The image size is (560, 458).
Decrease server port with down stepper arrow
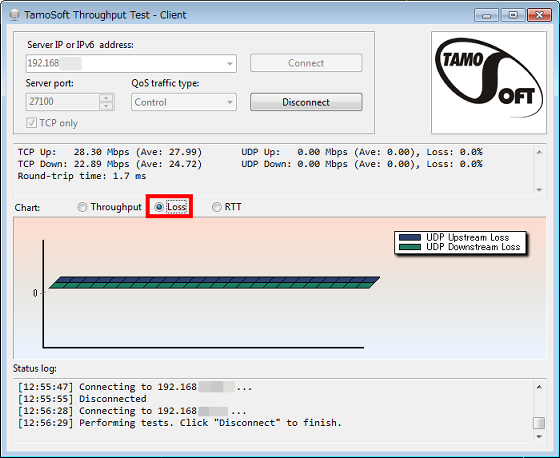[x=106, y=106]
